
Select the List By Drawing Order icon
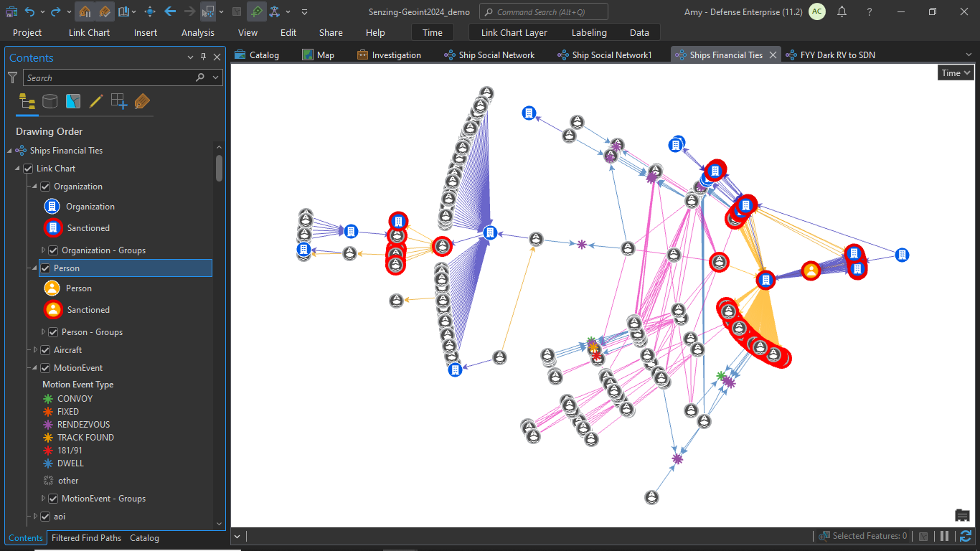(27, 101)
